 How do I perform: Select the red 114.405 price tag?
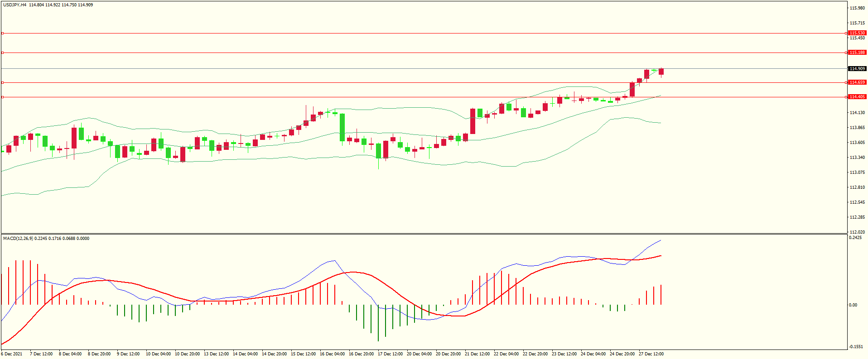point(857,97)
